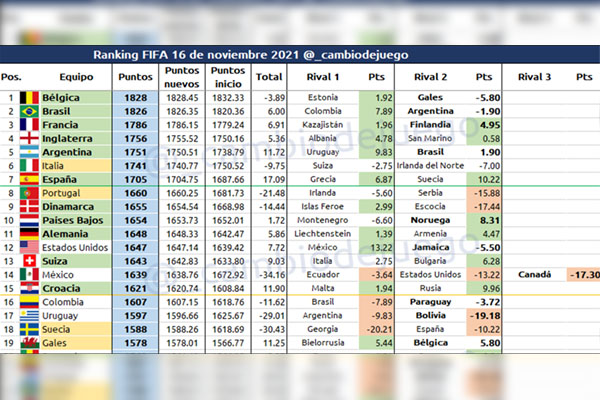Select the 'Estonia' rival cell

click(x=323, y=98)
